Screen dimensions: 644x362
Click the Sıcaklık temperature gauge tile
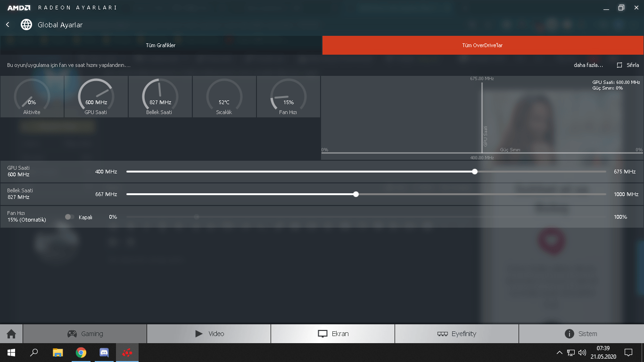(x=224, y=97)
